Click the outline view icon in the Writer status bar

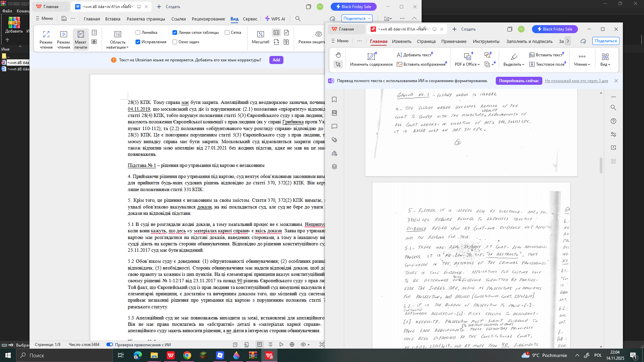(x=270, y=345)
